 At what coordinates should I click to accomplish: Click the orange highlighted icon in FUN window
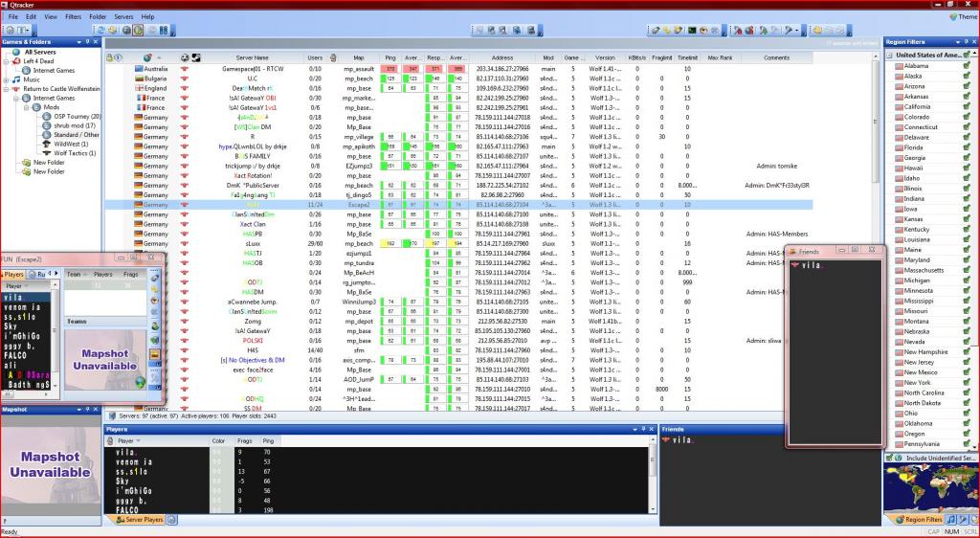(x=155, y=354)
